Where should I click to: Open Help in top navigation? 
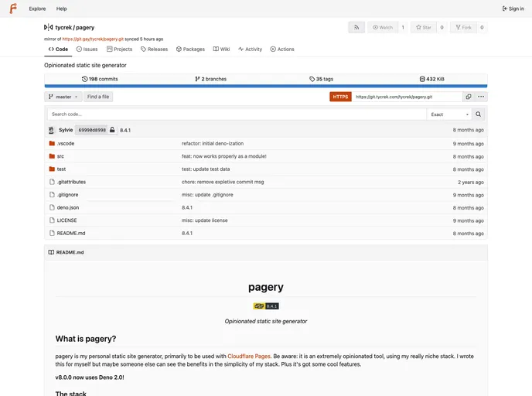61,9
